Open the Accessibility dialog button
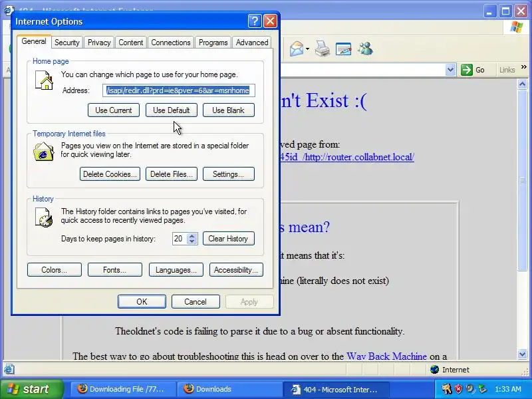 click(x=236, y=270)
